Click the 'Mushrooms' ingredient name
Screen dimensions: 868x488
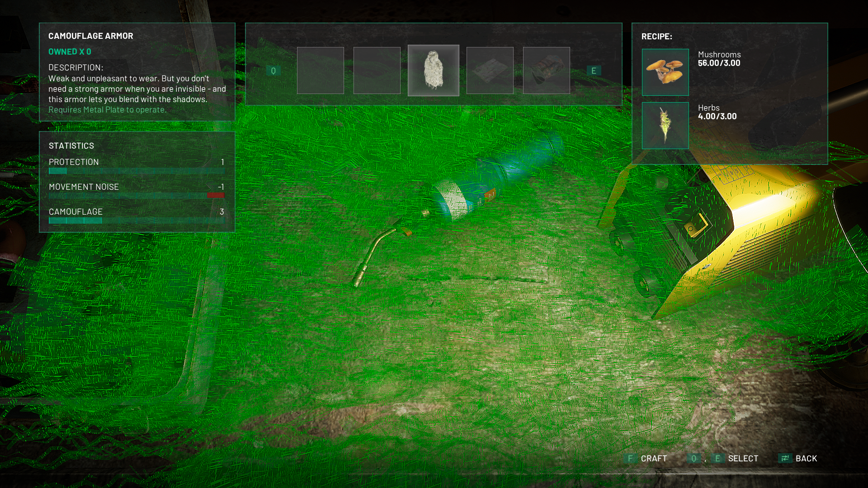719,55
